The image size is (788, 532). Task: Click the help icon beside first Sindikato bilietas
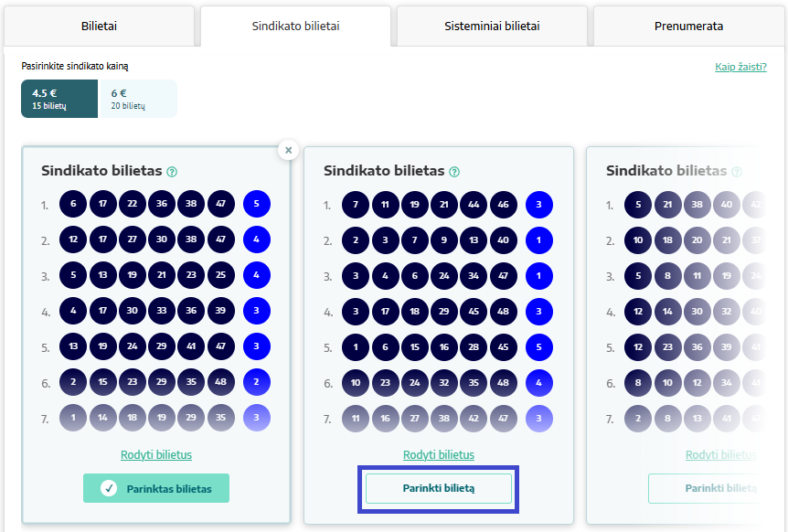pos(172,172)
